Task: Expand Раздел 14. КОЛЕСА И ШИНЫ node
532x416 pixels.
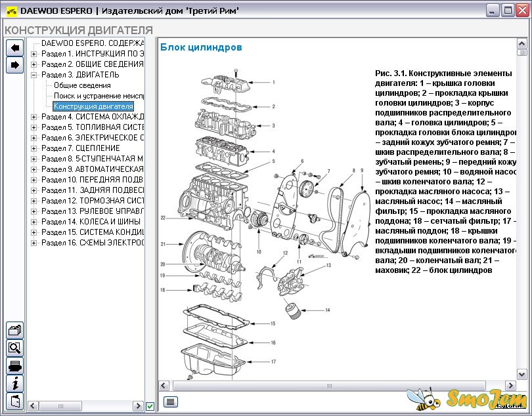Action: (33, 222)
